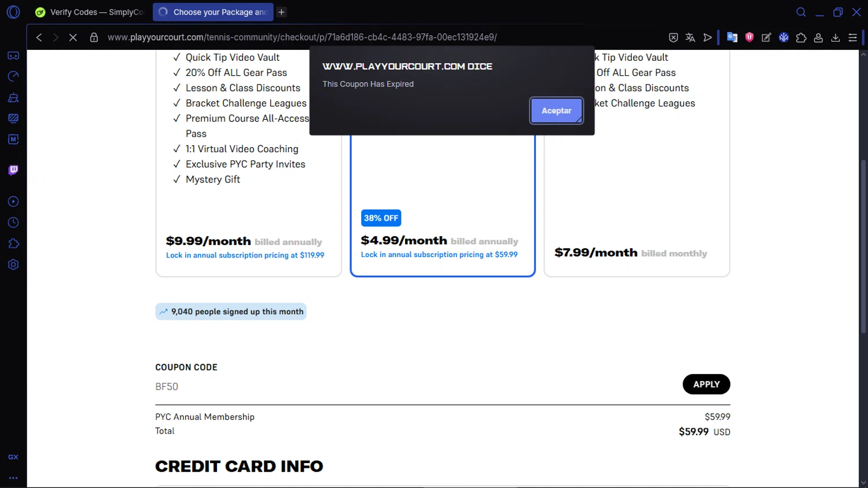Click the site lock security icon

(x=94, y=38)
